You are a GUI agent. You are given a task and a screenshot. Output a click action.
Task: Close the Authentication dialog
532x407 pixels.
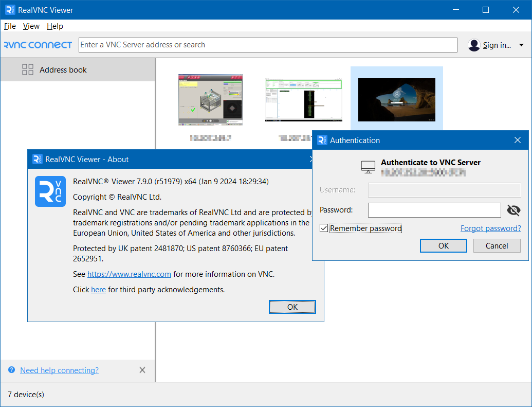click(518, 140)
